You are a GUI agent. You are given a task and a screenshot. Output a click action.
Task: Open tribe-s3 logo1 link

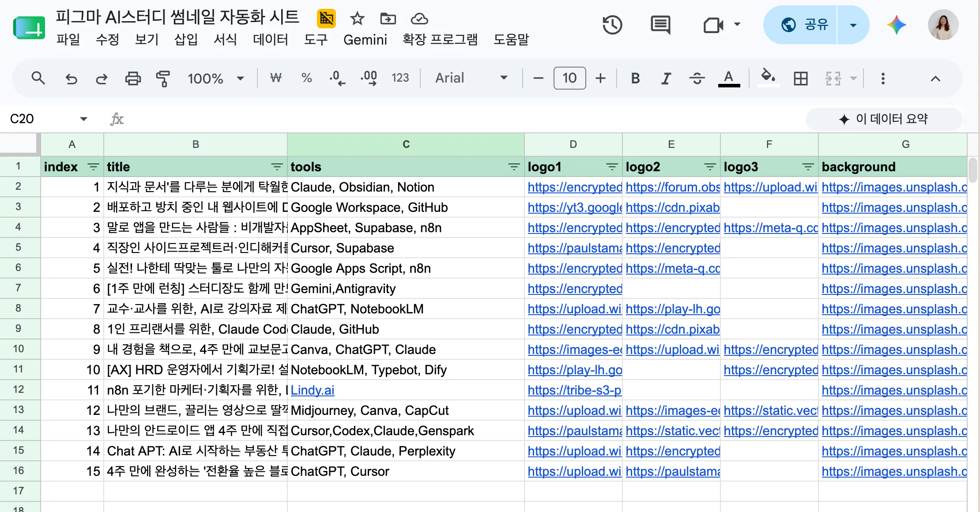coord(574,390)
